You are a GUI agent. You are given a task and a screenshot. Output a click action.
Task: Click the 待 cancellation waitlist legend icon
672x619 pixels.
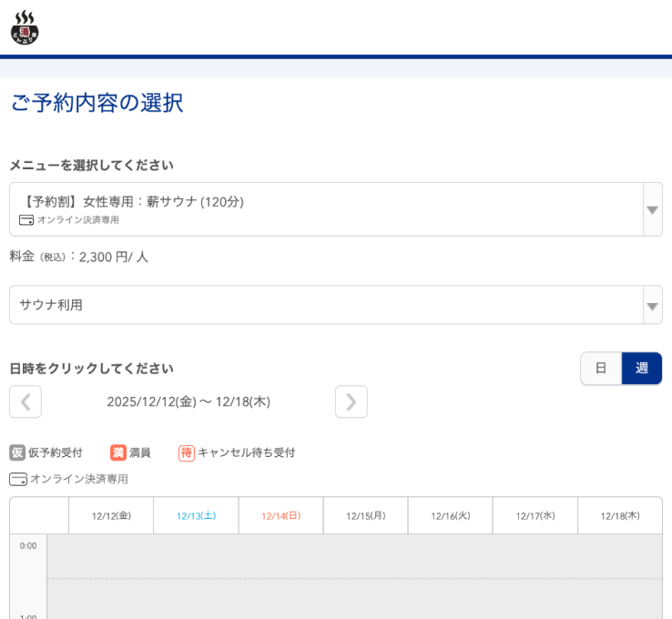187,452
